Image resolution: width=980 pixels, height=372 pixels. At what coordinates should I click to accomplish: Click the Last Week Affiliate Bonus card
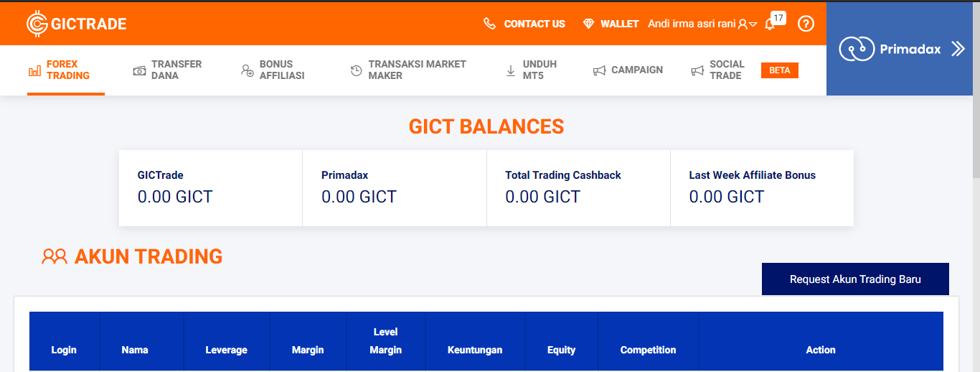762,188
